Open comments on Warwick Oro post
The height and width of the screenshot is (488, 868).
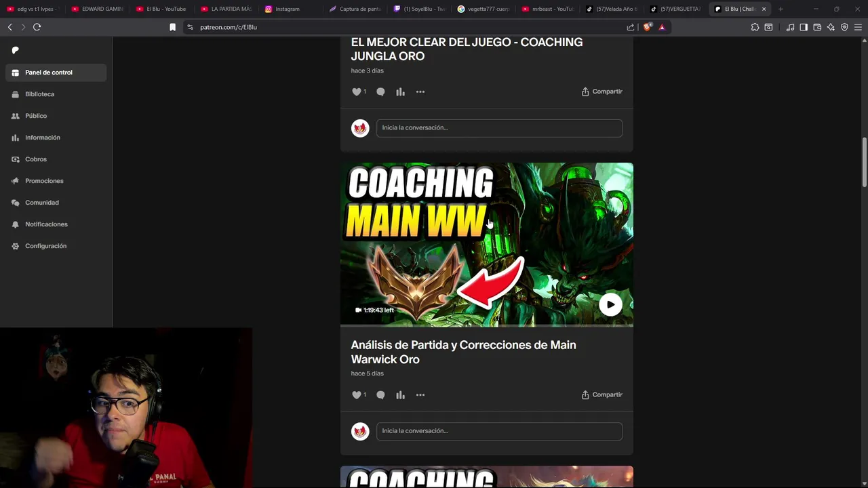click(380, 395)
